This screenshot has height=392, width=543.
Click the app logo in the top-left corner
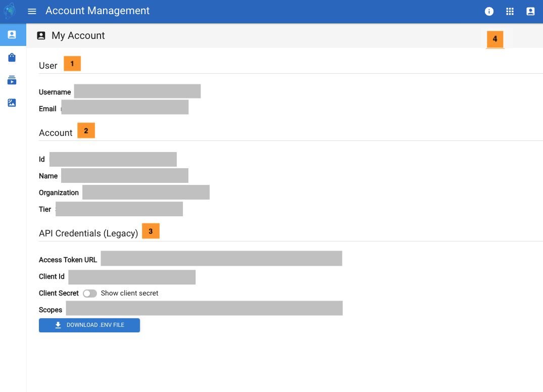point(9,11)
